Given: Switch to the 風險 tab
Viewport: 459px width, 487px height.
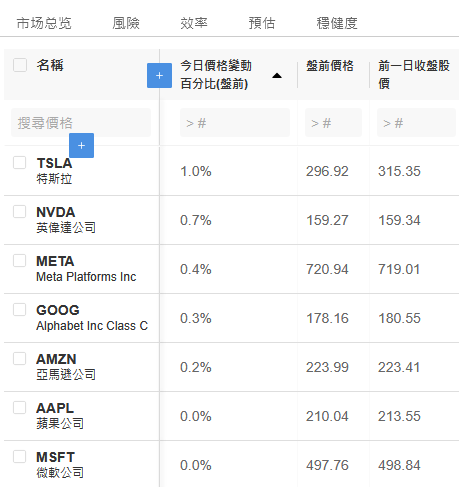Looking at the screenshot, I should pyautogui.click(x=126, y=23).
